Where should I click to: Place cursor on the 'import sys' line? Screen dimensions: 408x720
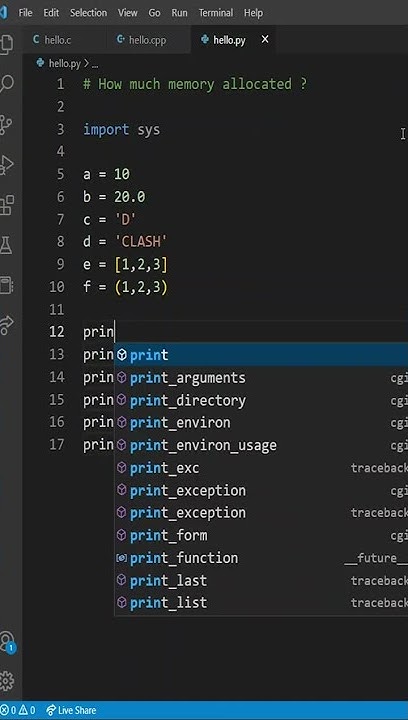click(121, 129)
